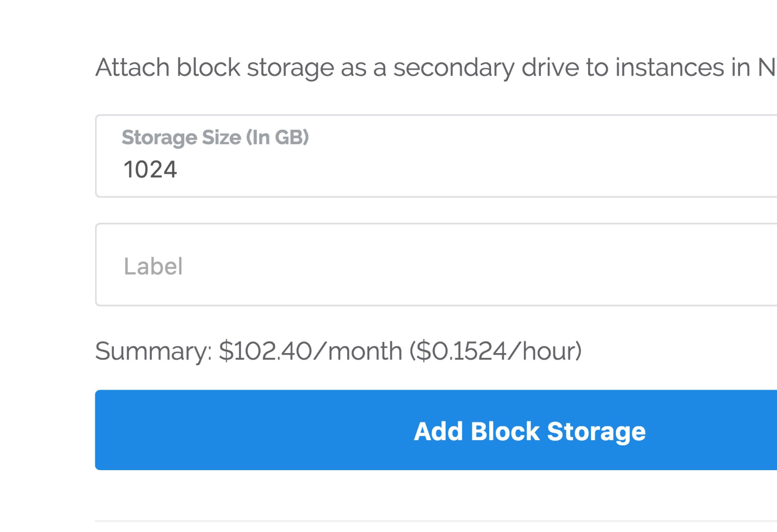Click the 'Attach block storage' description text

tap(214, 68)
